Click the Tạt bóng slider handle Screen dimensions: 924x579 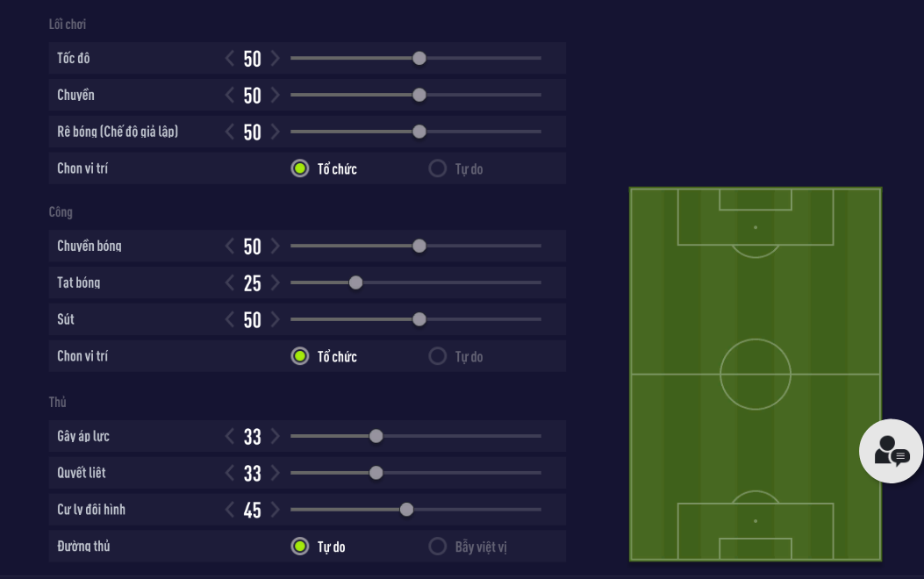[355, 282]
